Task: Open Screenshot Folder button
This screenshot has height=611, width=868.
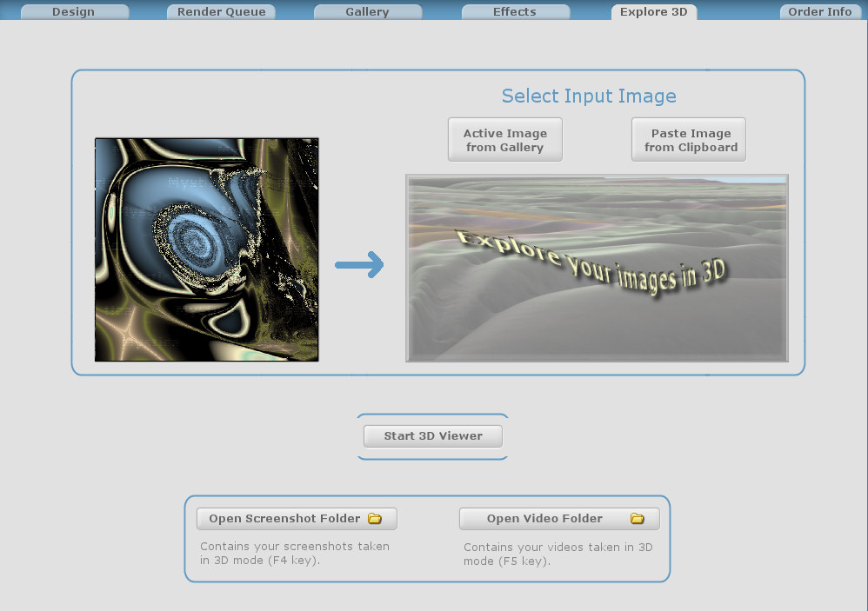Action: [x=297, y=519]
